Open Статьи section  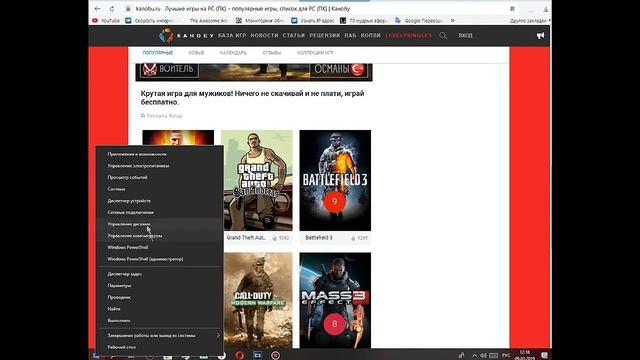click(294, 36)
